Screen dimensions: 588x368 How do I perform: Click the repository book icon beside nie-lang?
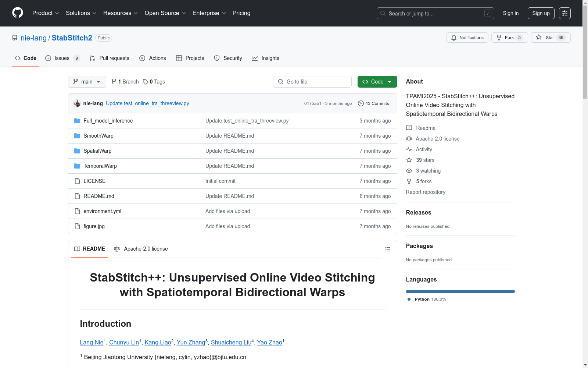(x=15, y=38)
